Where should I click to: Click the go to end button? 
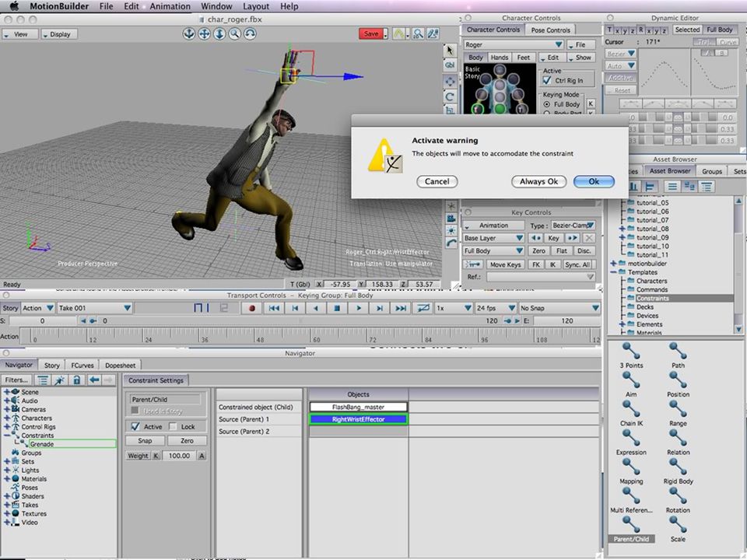(401, 308)
